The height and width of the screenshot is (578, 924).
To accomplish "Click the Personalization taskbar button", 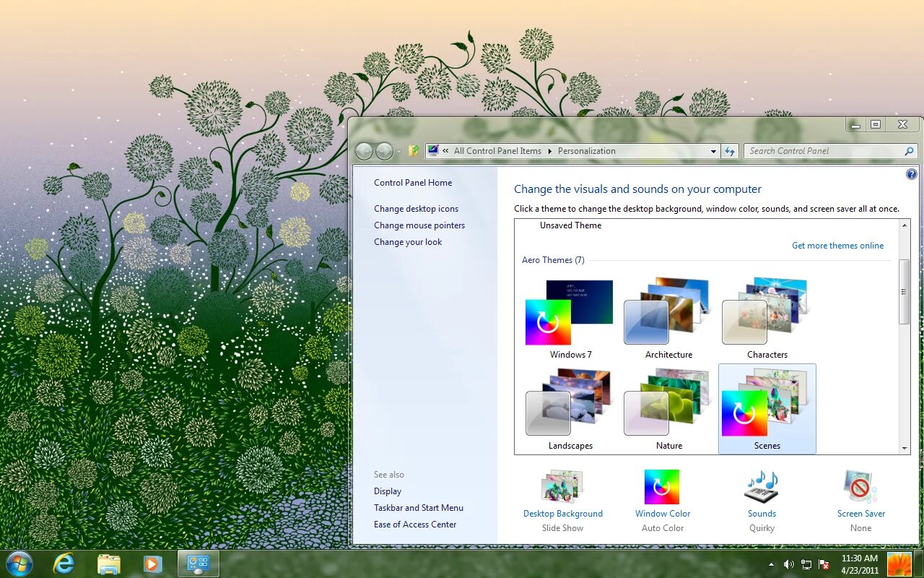I will coord(198,564).
